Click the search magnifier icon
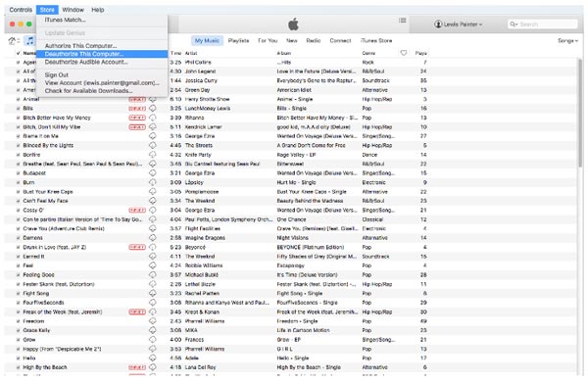Screen dimensions: 588x383 click(x=513, y=24)
